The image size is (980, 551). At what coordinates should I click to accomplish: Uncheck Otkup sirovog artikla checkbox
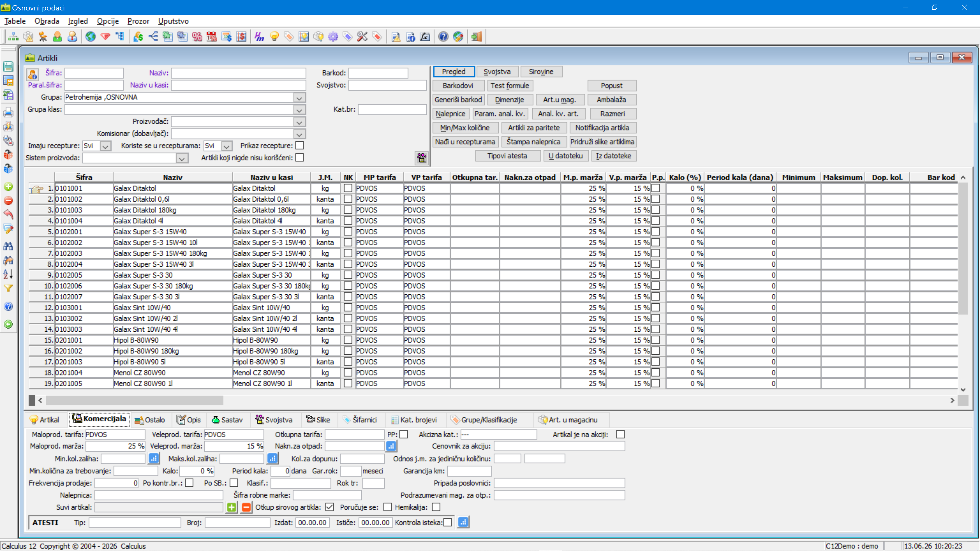(x=330, y=507)
